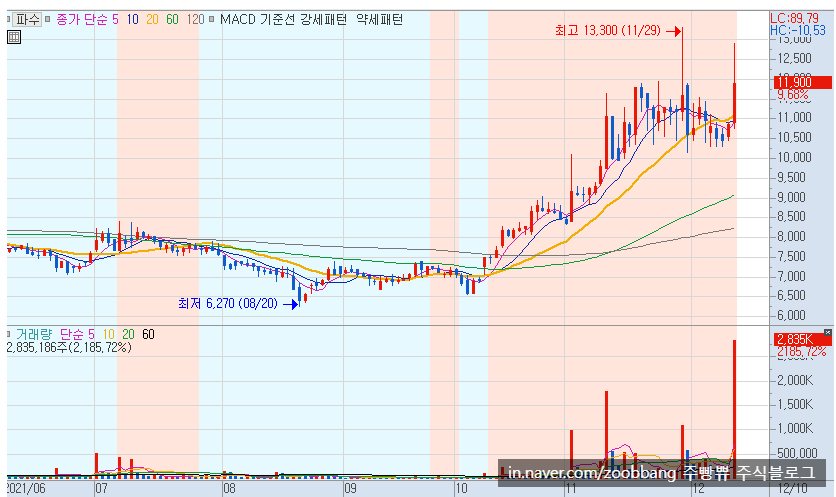The height and width of the screenshot is (497, 836).
Task: Click the 10 month axis label
Action: pos(461,488)
